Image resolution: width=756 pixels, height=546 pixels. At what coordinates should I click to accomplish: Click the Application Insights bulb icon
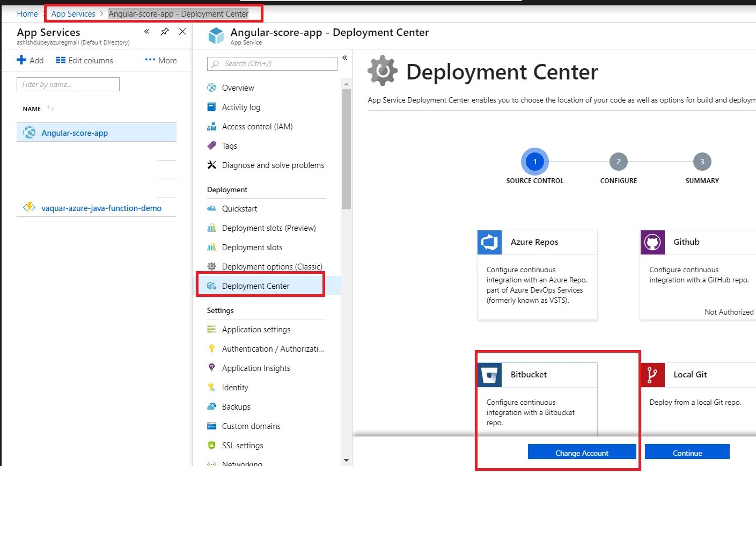pyautogui.click(x=211, y=368)
